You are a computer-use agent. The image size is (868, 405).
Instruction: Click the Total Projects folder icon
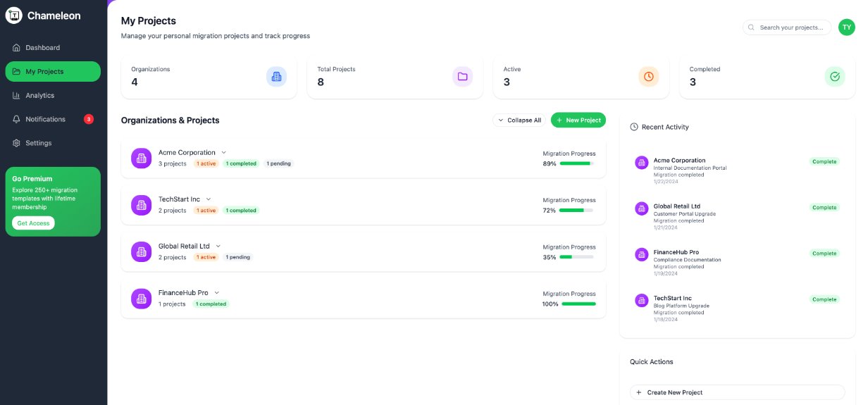tap(462, 77)
